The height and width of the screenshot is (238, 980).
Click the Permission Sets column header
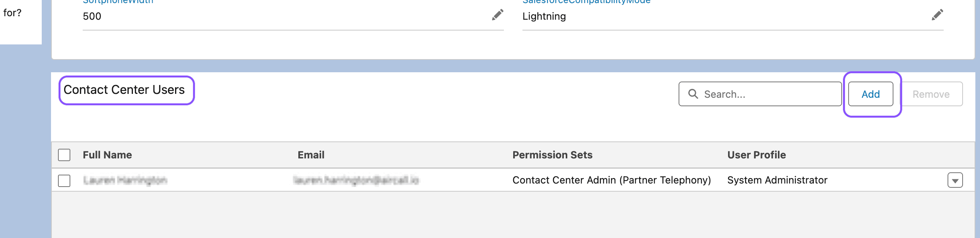coord(552,155)
